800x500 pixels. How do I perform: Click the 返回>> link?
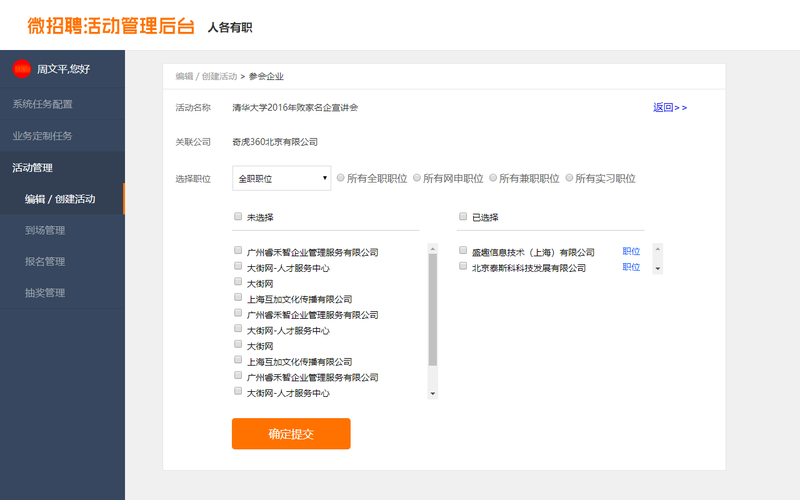(x=670, y=107)
